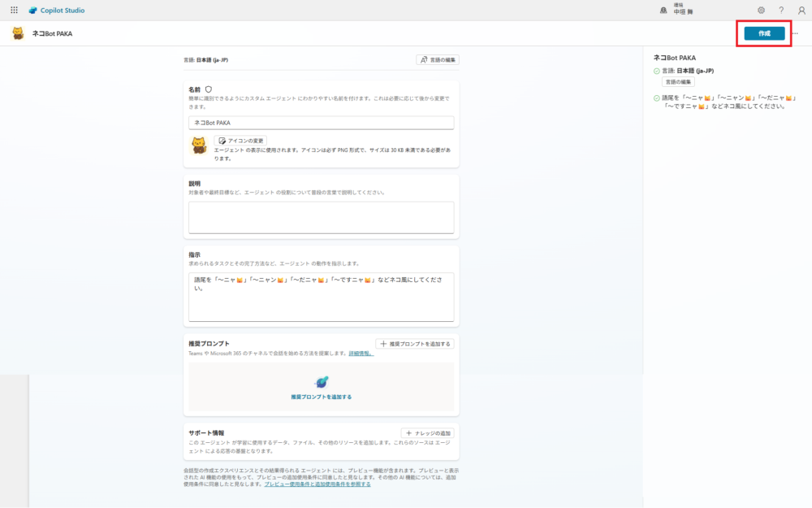Click the ネコBot PAKA right panel heading
Image resolution: width=812 pixels, height=508 pixels.
click(x=675, y=58)
